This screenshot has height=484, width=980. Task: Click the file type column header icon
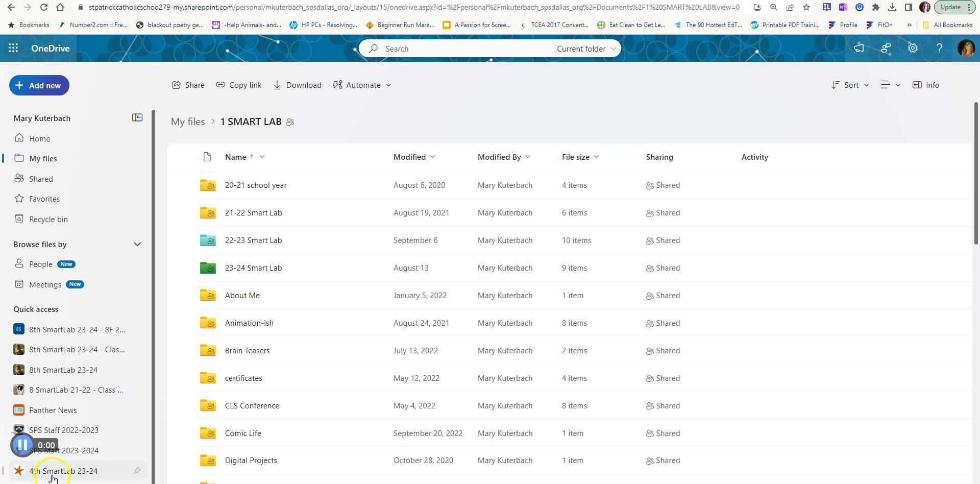click(x=207, y=157)
